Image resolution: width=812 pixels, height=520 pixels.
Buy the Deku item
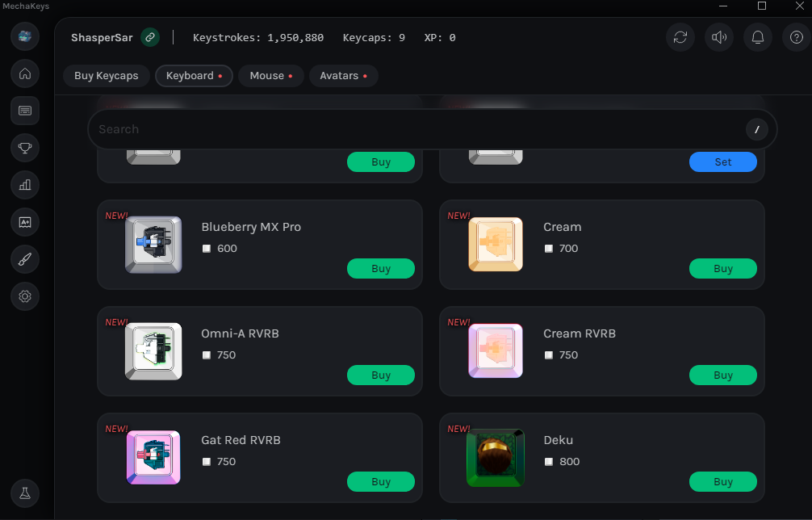click(723, 482)
